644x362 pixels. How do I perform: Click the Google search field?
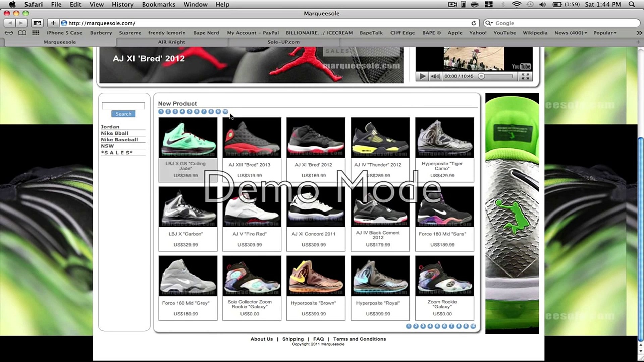(562, 23)
